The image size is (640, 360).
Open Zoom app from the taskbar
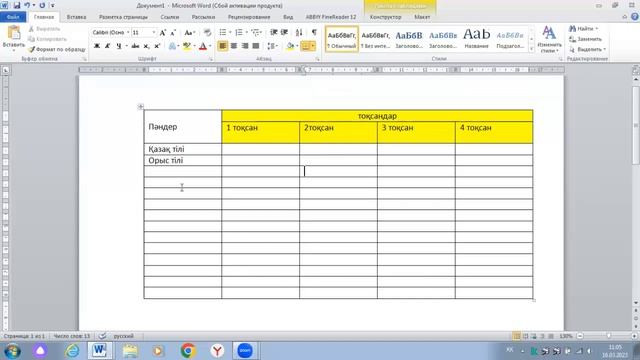tap(245, 351)
